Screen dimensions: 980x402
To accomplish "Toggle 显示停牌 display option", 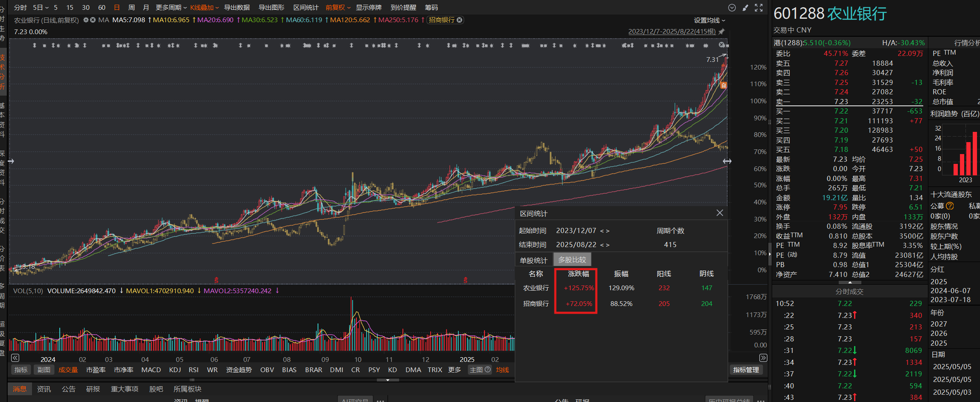I will [369, 8].
